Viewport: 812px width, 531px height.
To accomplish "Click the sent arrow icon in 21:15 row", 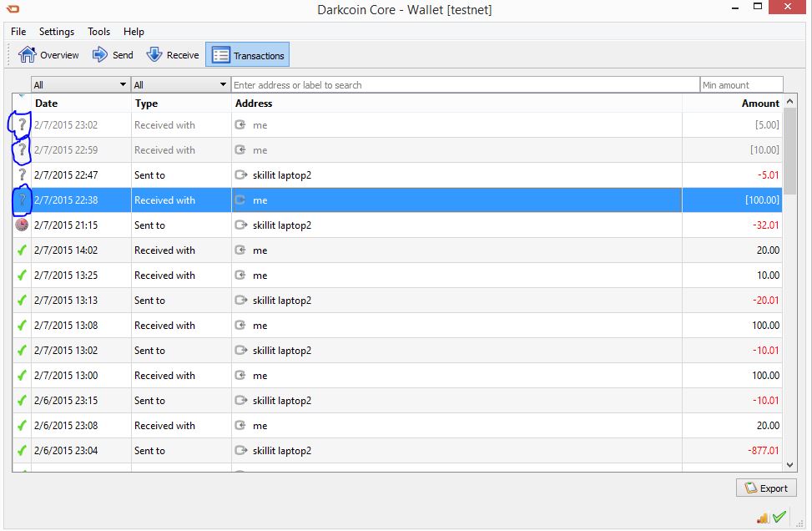I will tap(241, 225).
